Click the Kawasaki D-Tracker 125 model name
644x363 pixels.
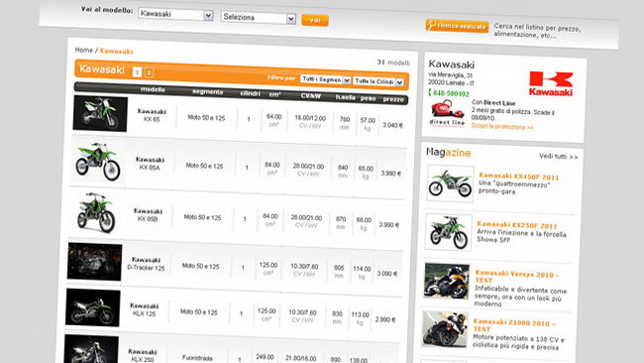pos(146,264)
